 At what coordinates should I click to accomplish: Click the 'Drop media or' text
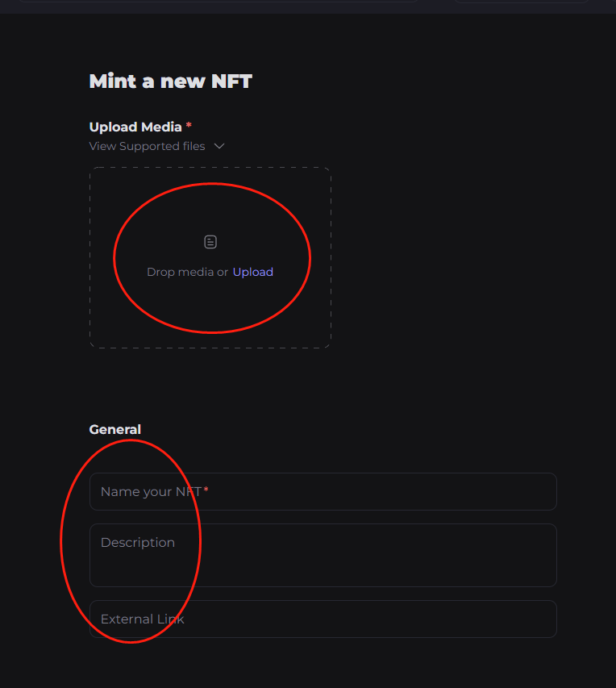pos(187,272)
